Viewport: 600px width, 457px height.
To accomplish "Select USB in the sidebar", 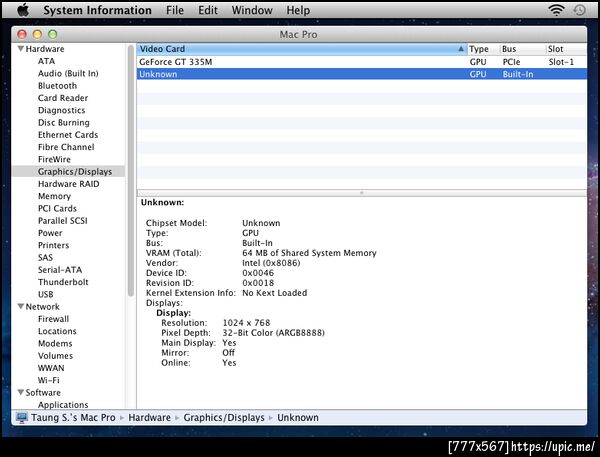I will click(x=46, y=294).
